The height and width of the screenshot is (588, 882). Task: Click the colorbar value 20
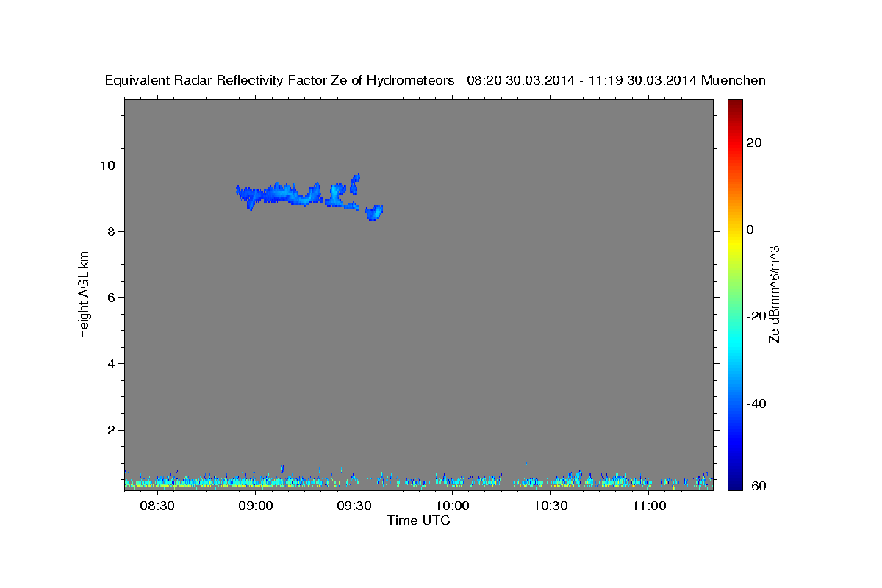pos(754,143)
